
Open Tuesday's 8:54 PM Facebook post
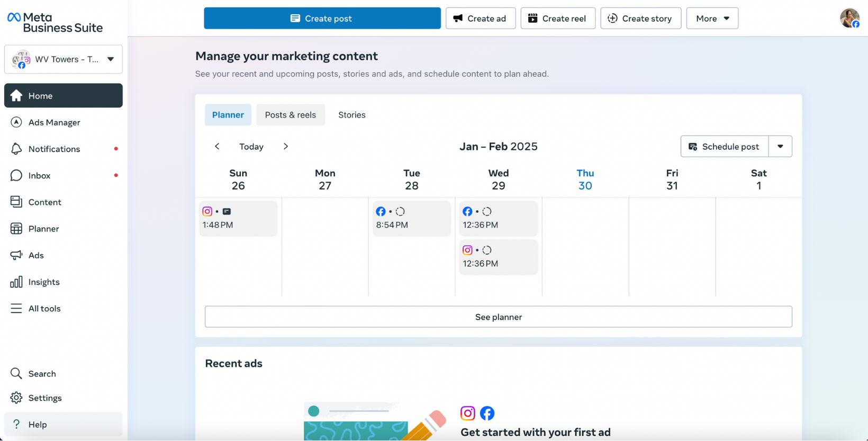(x=411, y=219)
